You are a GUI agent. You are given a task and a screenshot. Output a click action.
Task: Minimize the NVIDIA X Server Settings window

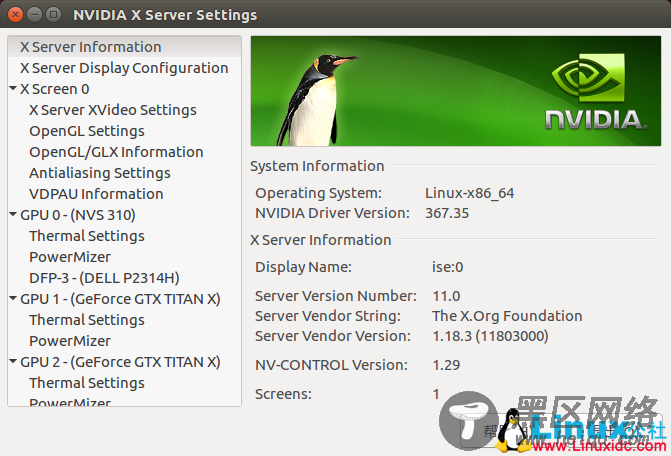(34, 15)
